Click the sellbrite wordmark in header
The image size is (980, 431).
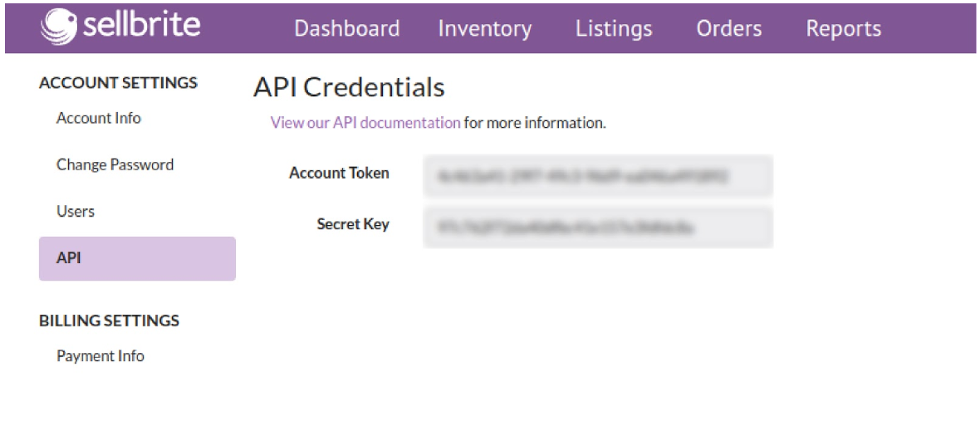coord(141,27)
